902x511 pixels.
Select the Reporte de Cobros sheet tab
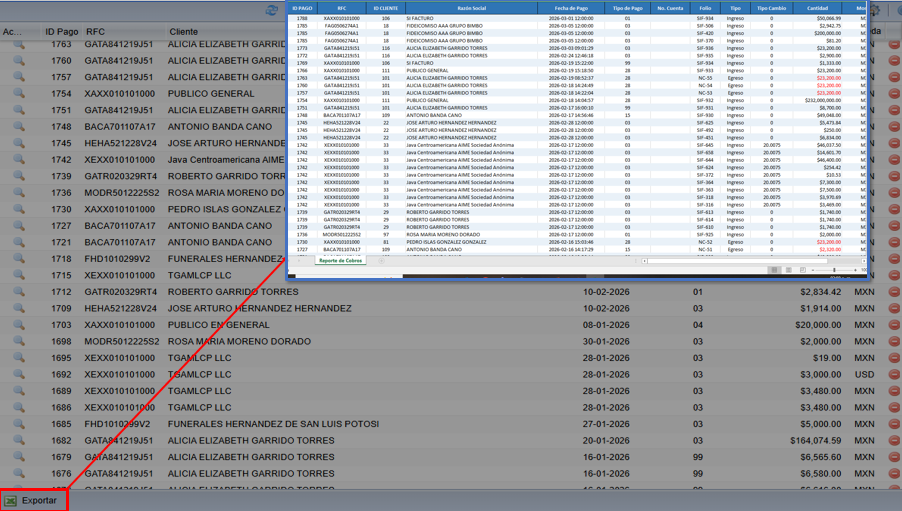(341, 260)
